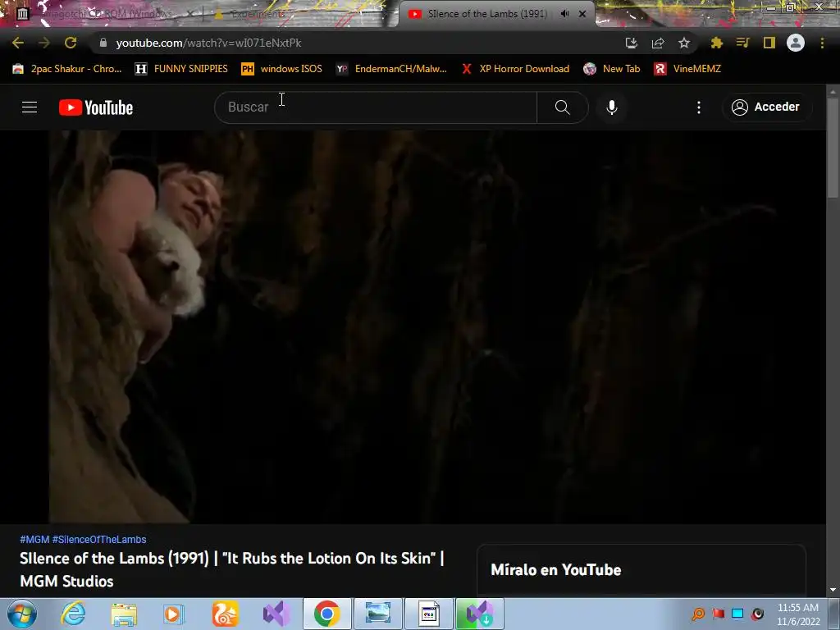Image resolution: width=840 pixels, height=630 pixels.
Task: Mute the tab via the speaker icon
Action: tap(564, 14)
